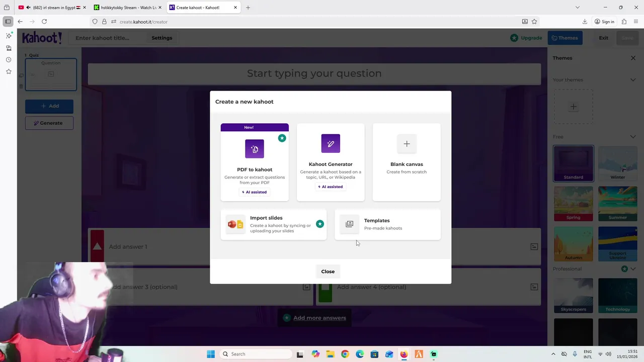Add a new question with Add button
Screen dimensions: 644x362
[49, 106]
